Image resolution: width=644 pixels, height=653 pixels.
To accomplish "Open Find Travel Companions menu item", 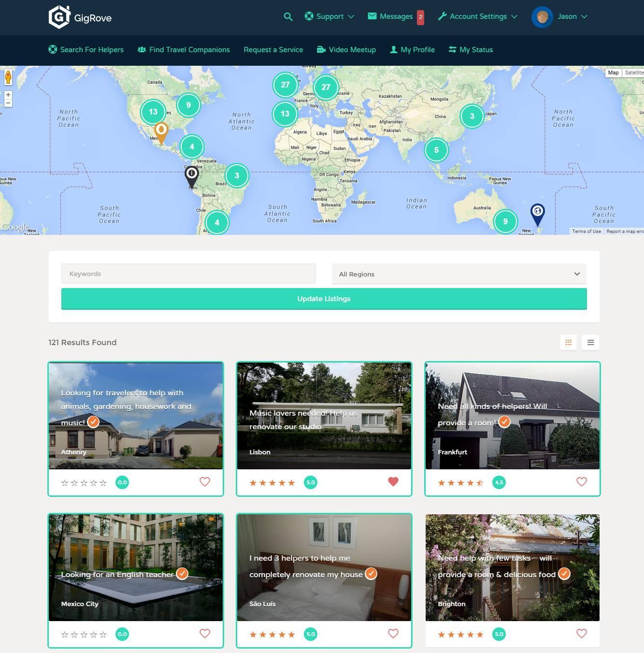I will click(184, 50).
